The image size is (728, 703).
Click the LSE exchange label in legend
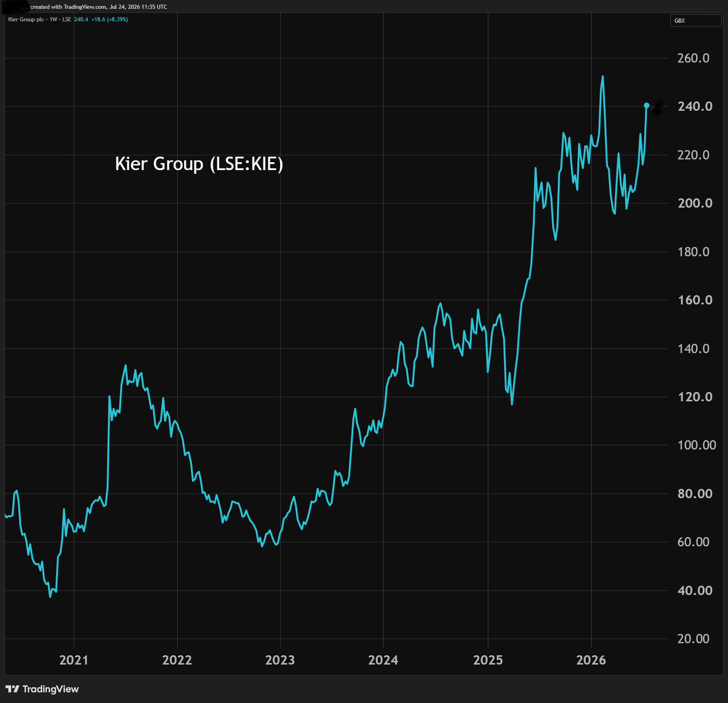67,19
